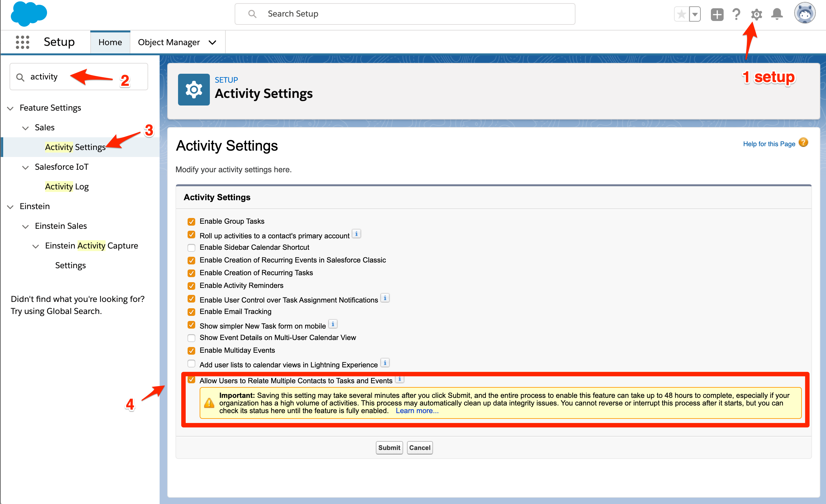Click the favorites star icon
Image resolution: width=826 pixels, height=504 pixels.
[681, 14]
